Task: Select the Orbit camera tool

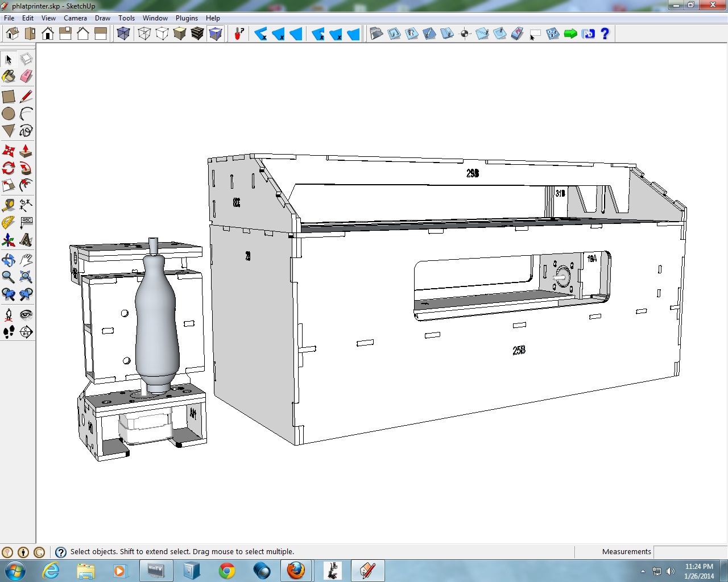Action: click(9, 260)
